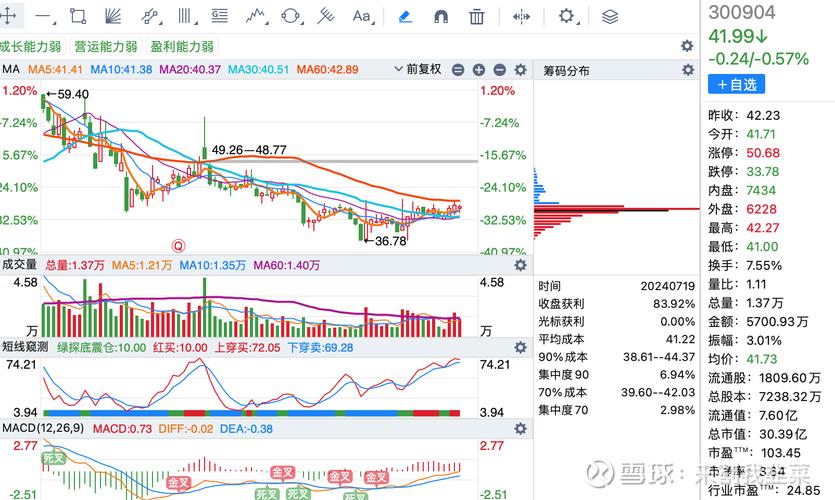Open MA indicator gear settings

click(520, 70)
